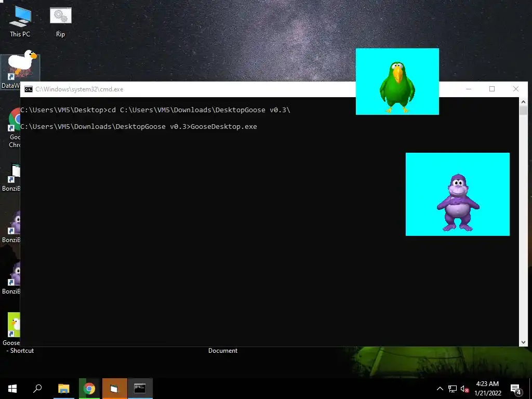Click the cmd.exe title bar icon
The width and height of the screenshot is (532, 399).
[x=29, y=89]
